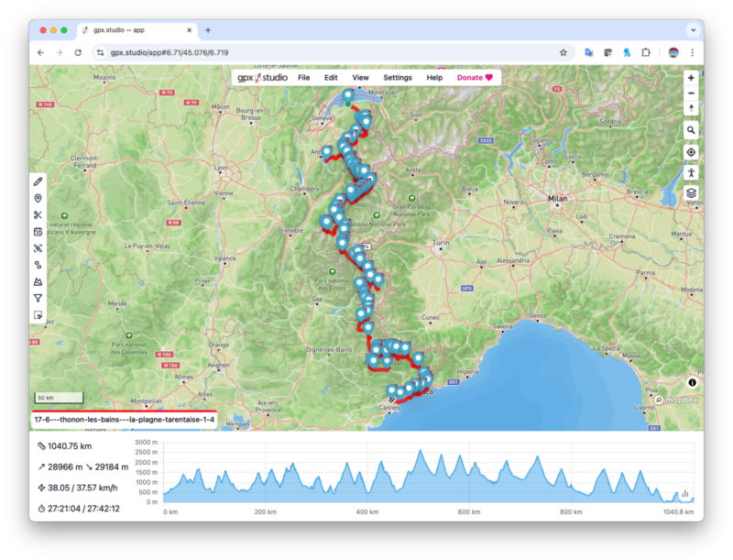The height and width of the screenshot is (560, 733).
Task: Click the elevation mountain tool
Action: (x=38, y=281)
